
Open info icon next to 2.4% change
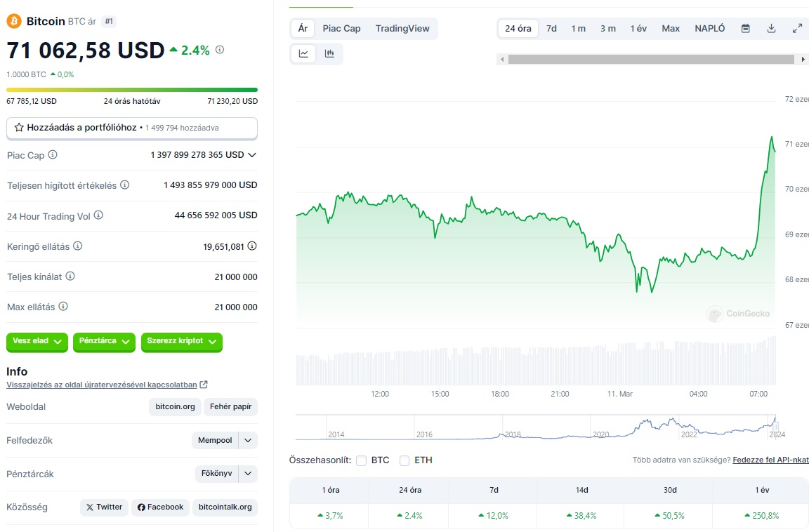point(220,50)
